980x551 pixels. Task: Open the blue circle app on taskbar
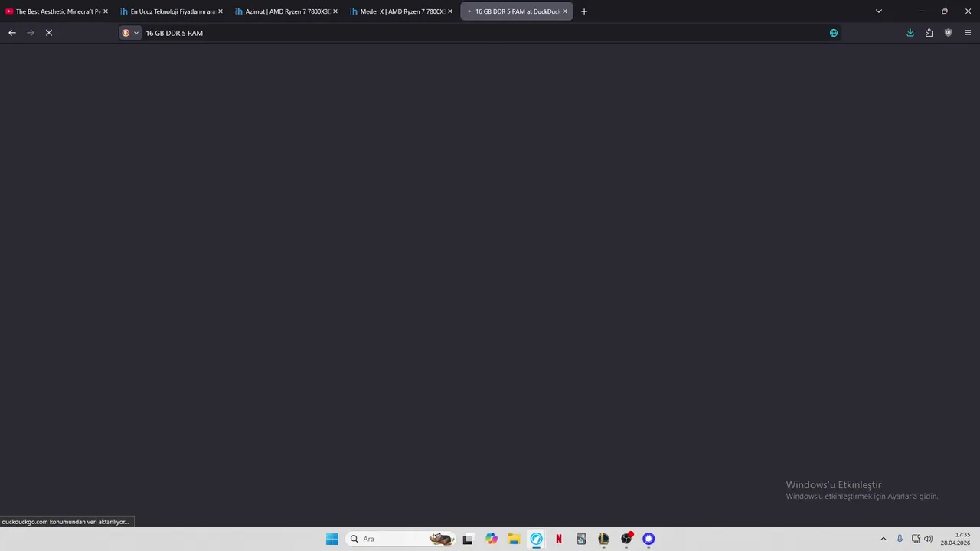(648, 539)
